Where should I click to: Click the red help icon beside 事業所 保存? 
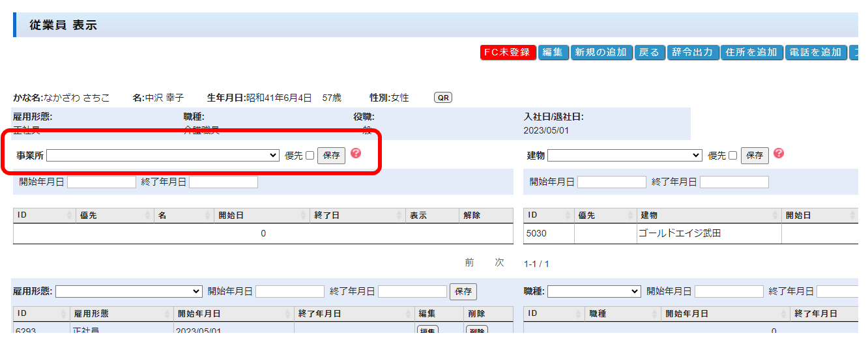[x=356, y=154]
